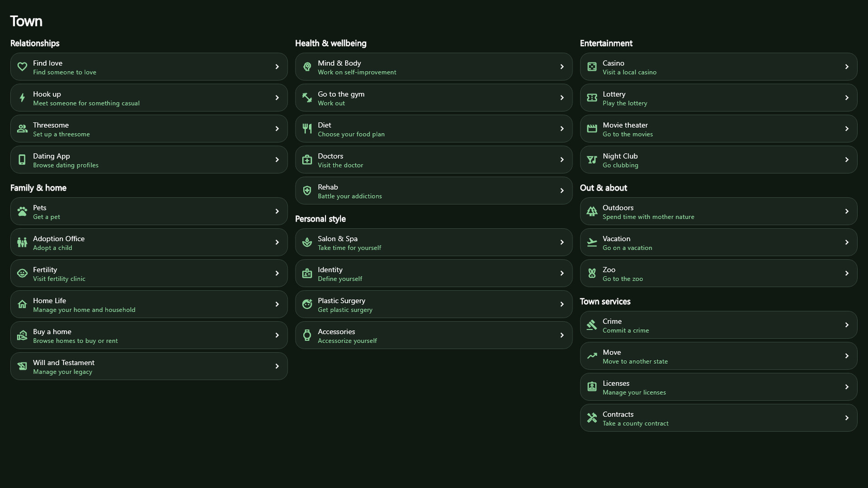Click the Rehab 'Battle your addictions' subtitle
The image size is (868, 488).
click(349, 196)
